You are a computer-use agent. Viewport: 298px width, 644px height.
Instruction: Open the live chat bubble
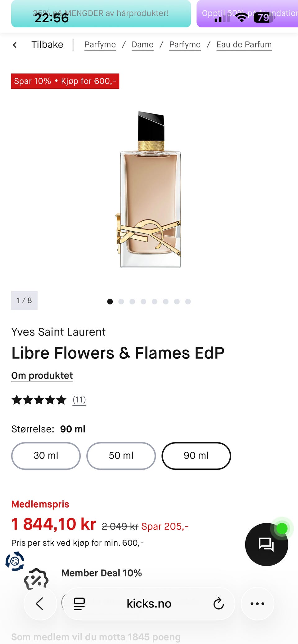click(266, 544)
